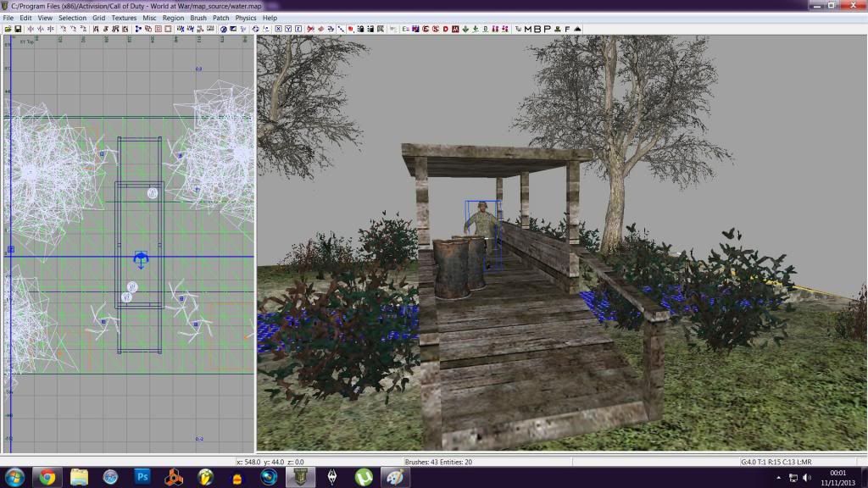Screen dimensions: 868x488
Task: Click the cursor coordinates in status bar
Action: coord(270,462)
